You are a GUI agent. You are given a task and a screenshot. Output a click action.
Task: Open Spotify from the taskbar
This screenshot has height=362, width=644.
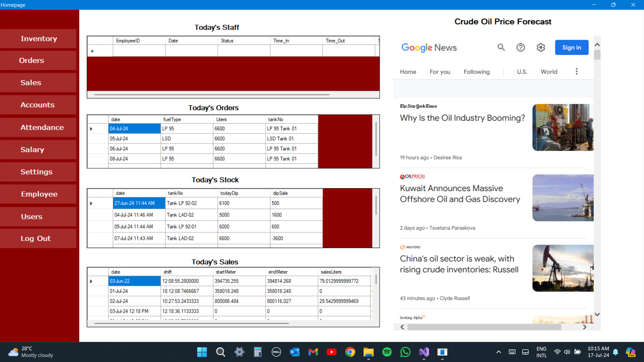pos(387,352)
